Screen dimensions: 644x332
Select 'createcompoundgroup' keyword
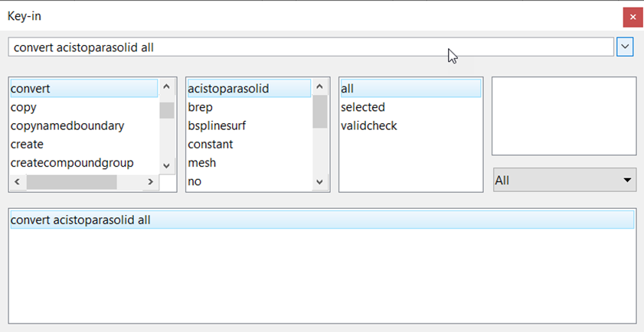(72, 162)
